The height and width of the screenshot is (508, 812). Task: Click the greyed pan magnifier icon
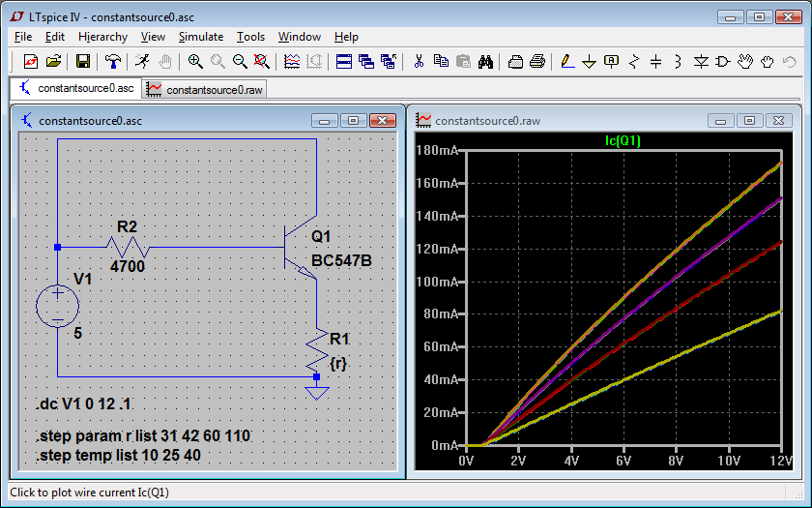[217, 62]
